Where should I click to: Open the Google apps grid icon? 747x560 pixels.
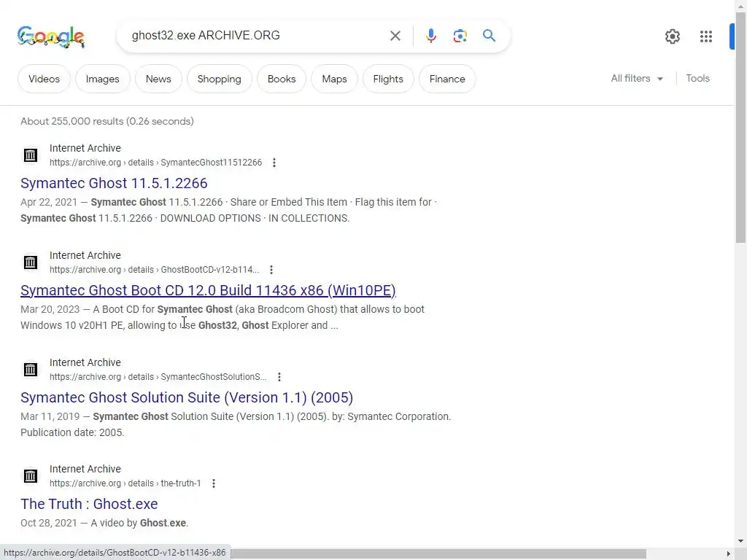coord(706,36)
